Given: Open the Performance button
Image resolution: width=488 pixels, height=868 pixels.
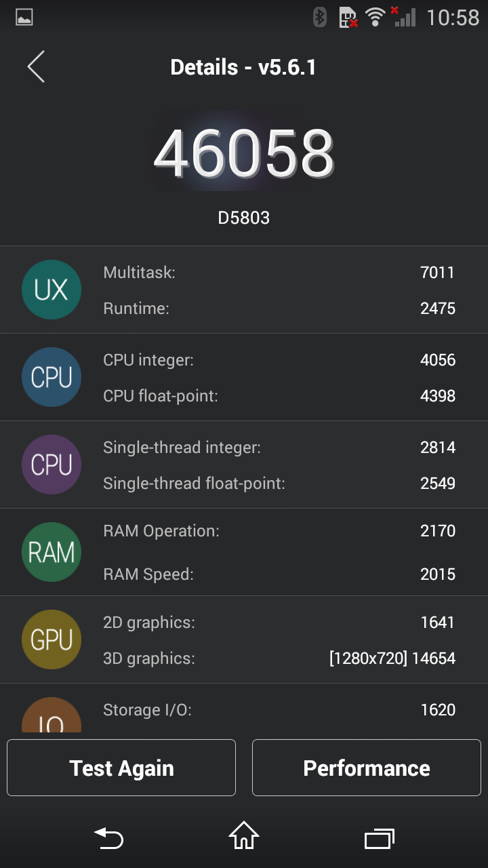Looking at the screenshot, I should coord(366,768).
